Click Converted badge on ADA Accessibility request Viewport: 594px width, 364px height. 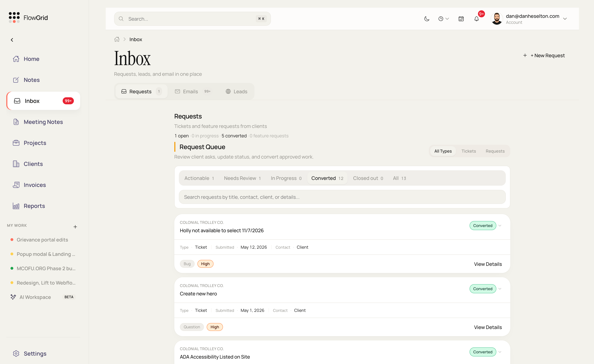pos(483,352)
